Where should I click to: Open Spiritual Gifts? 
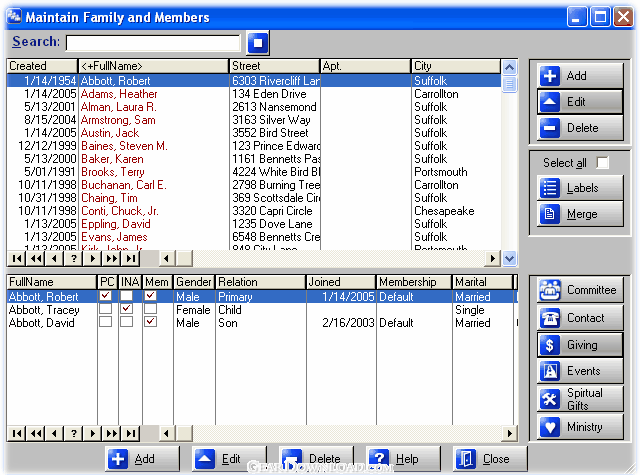pyautogui.click(x=580, y=399)
